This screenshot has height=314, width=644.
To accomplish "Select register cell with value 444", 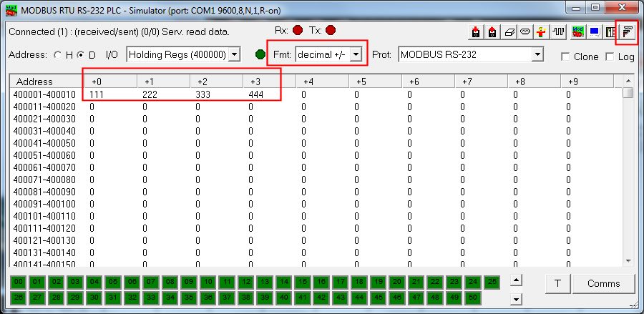I will tap(256, 95).
